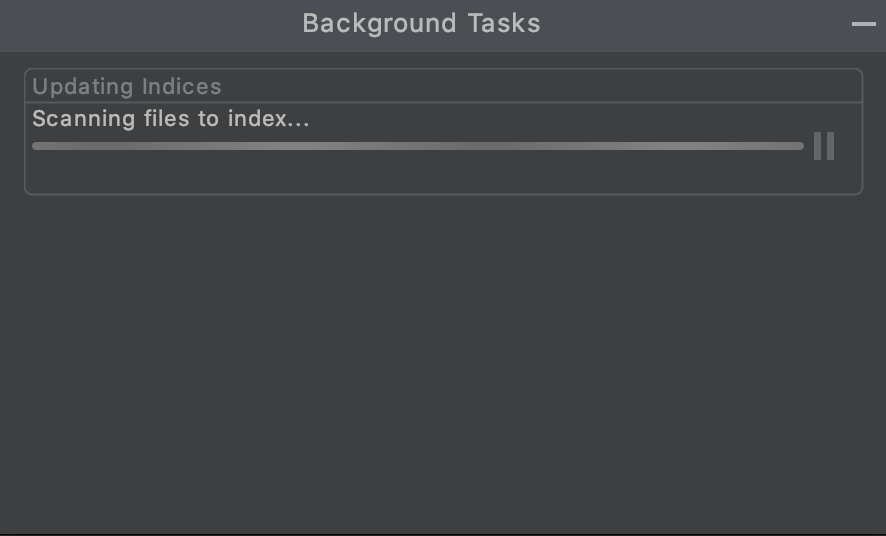This screenshot has height=536, width=886.
Task: Click the word index in the status line
Action: 257,119
